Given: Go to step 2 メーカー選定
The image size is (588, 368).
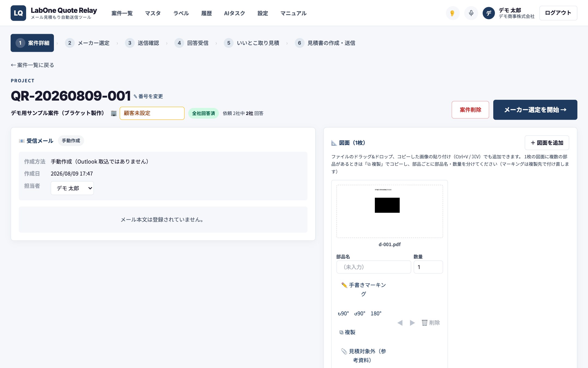Looking at the screenshot, I should pos(87,43).
